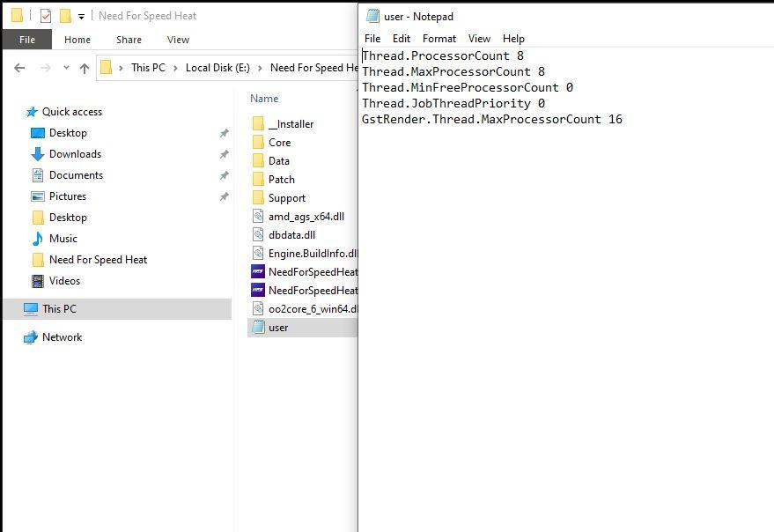Click the This PC monitor icon
Screen dimensions: 774x532
pos(31,309)
